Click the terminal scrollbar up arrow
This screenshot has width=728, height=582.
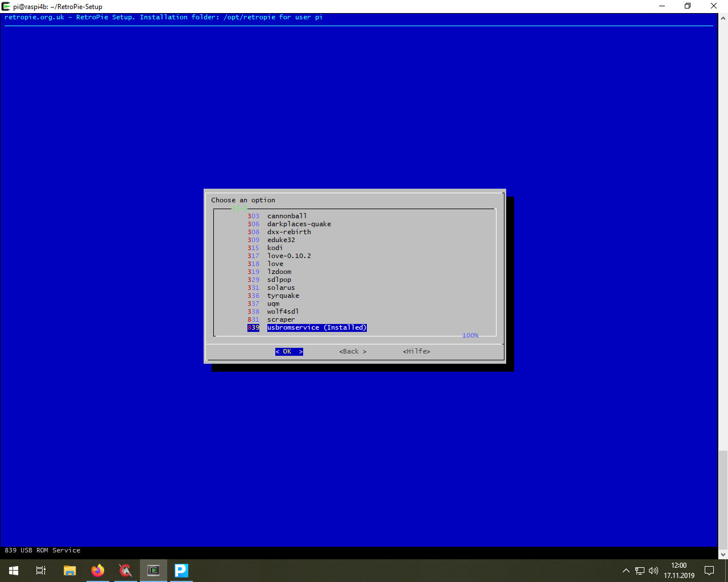tap(723, 18)
